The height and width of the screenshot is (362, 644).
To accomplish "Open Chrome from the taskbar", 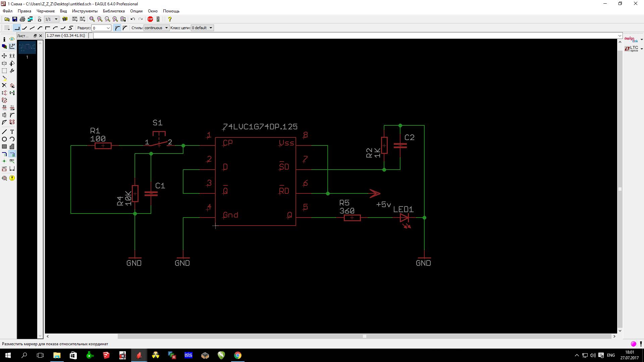I will (237, 355).
